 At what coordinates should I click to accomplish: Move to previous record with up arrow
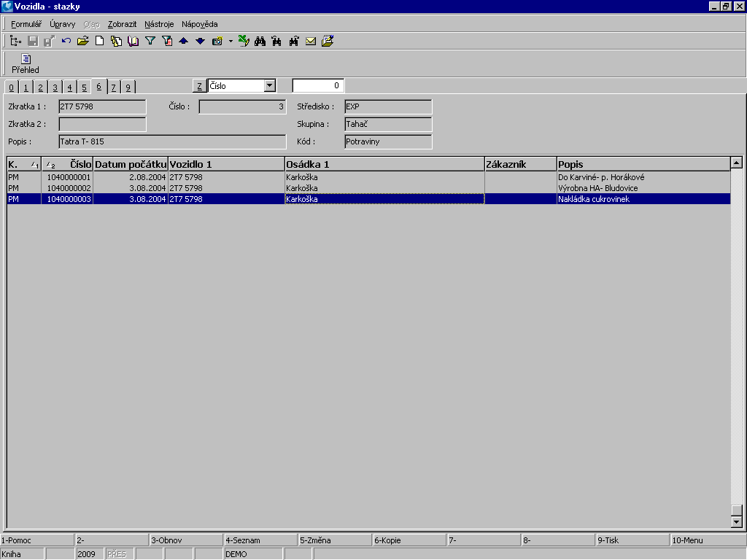183,42
